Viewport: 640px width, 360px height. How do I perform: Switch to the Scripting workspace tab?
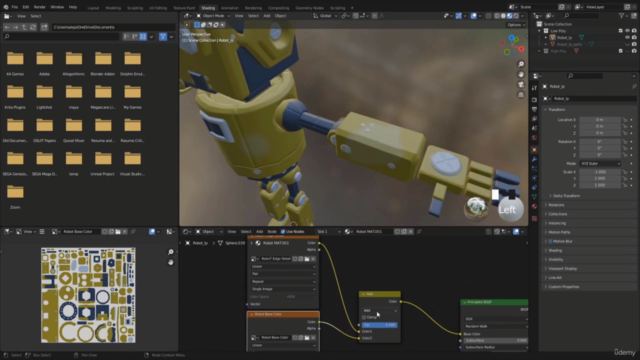[337, 8]
